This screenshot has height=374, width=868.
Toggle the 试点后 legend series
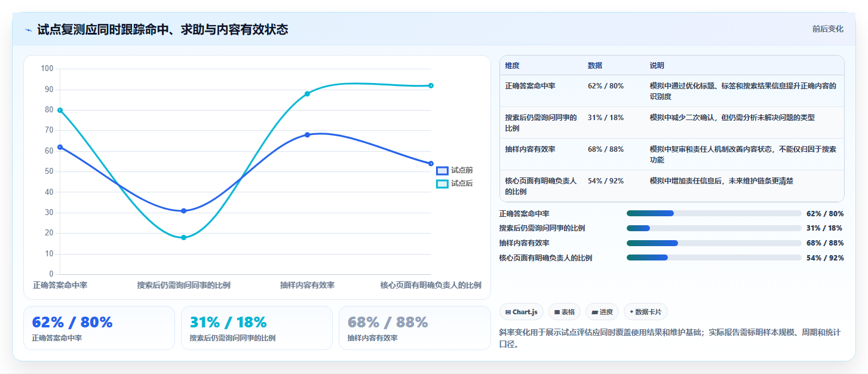tap(455, 183)
